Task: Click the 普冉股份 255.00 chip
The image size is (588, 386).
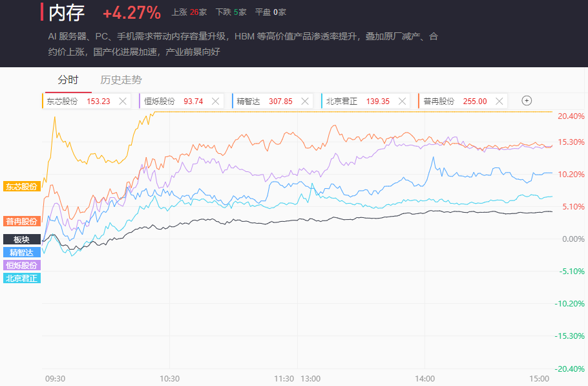Action: point(455,101)
